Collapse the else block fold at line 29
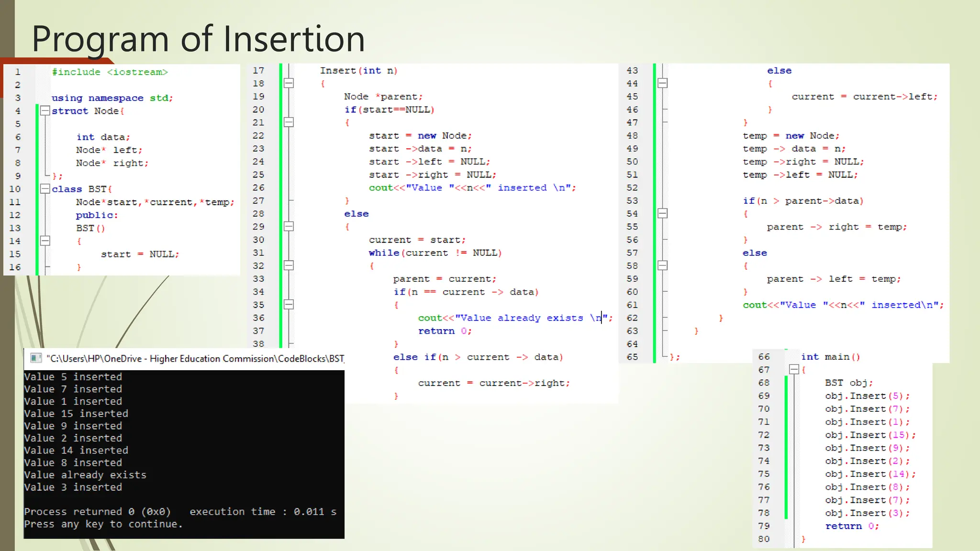This screenshot has height=551, width=980. (x=289, y=226)
